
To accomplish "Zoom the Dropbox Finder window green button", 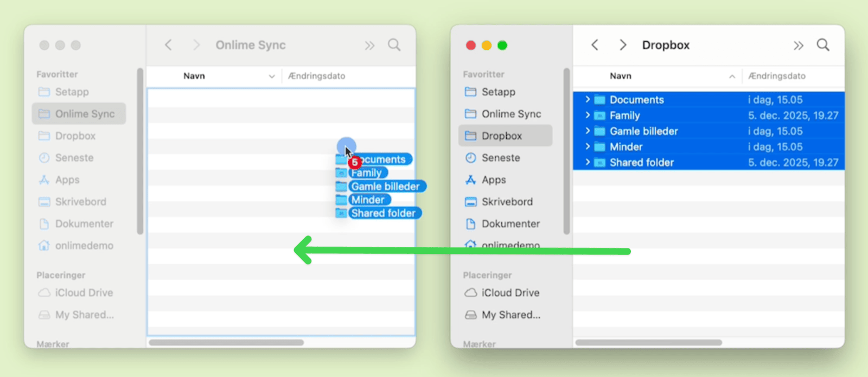I will tap(502, 46).
